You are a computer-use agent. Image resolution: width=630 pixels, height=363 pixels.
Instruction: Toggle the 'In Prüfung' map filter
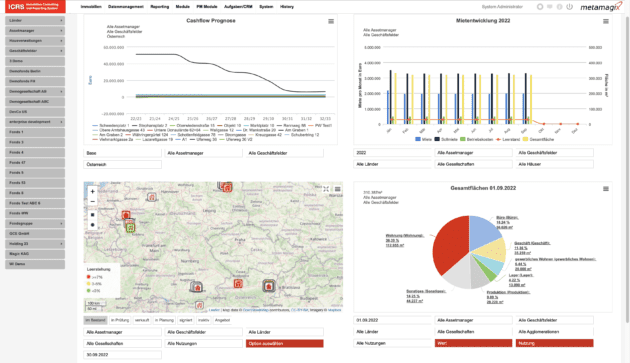[120, 320]
